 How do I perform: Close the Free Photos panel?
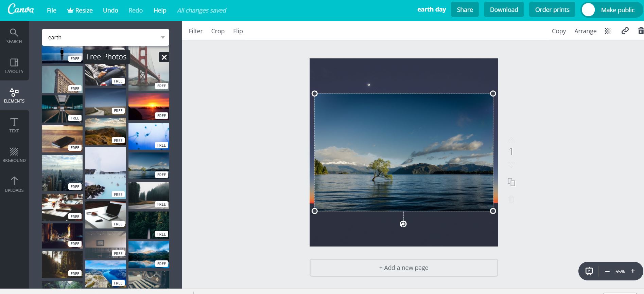(x=164, y=57)
